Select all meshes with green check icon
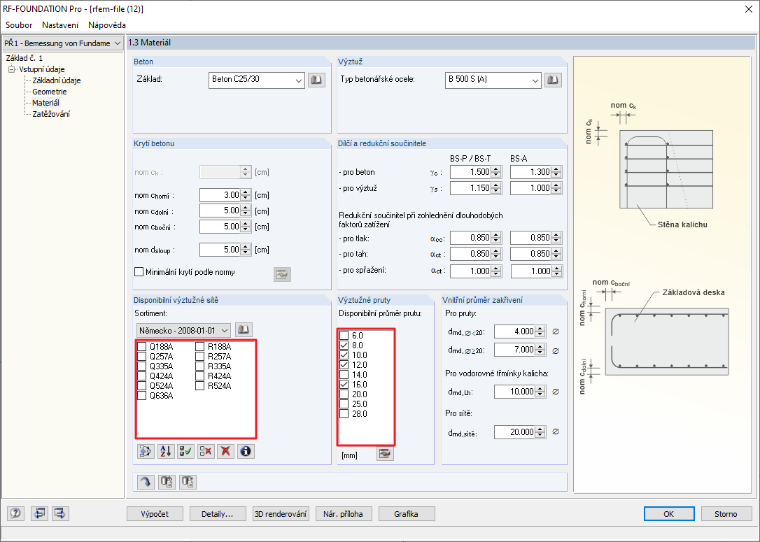The image size is (760, 542). click(186, 451)
